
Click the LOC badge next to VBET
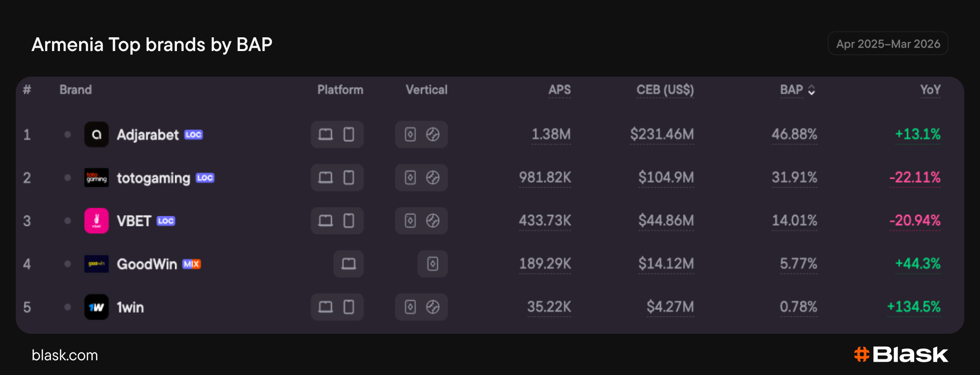coord(166,221)
